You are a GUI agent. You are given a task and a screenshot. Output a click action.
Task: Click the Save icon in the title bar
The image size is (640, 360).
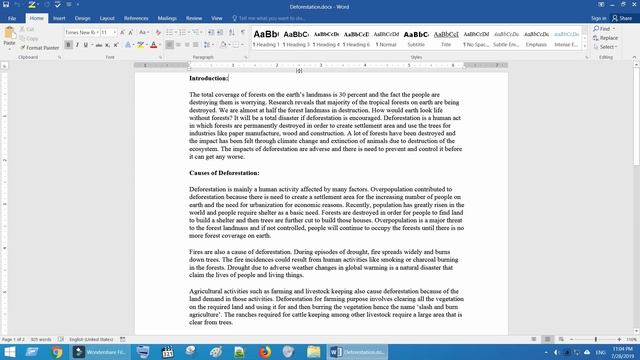coord(6,4)
